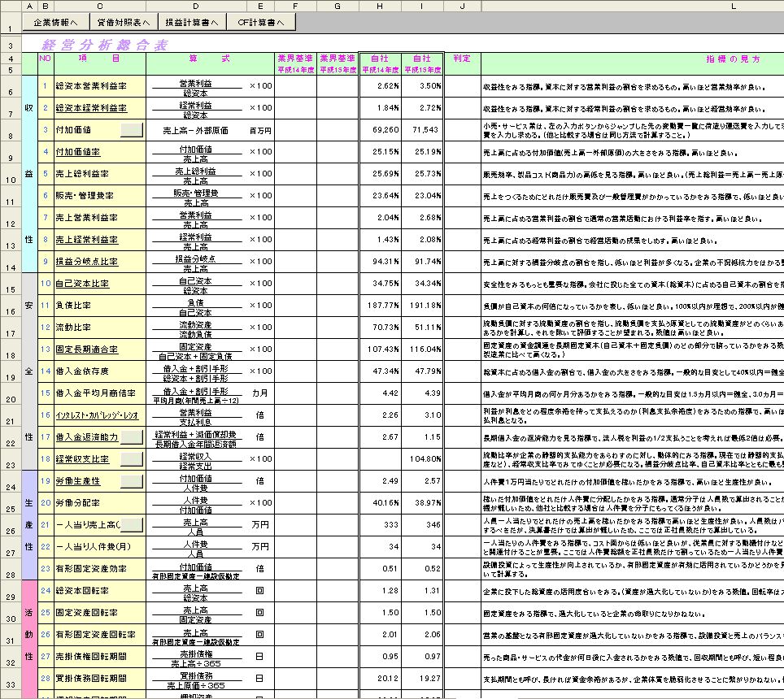The image size is (784, 699).
Task: Click the button next to 一人当り売上高
Action: pos(132,524)
